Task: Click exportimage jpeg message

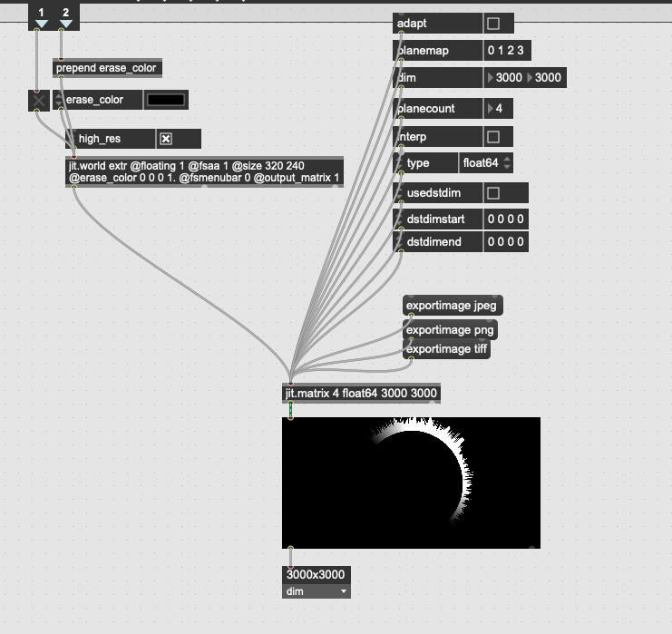Action: [453, 306]
